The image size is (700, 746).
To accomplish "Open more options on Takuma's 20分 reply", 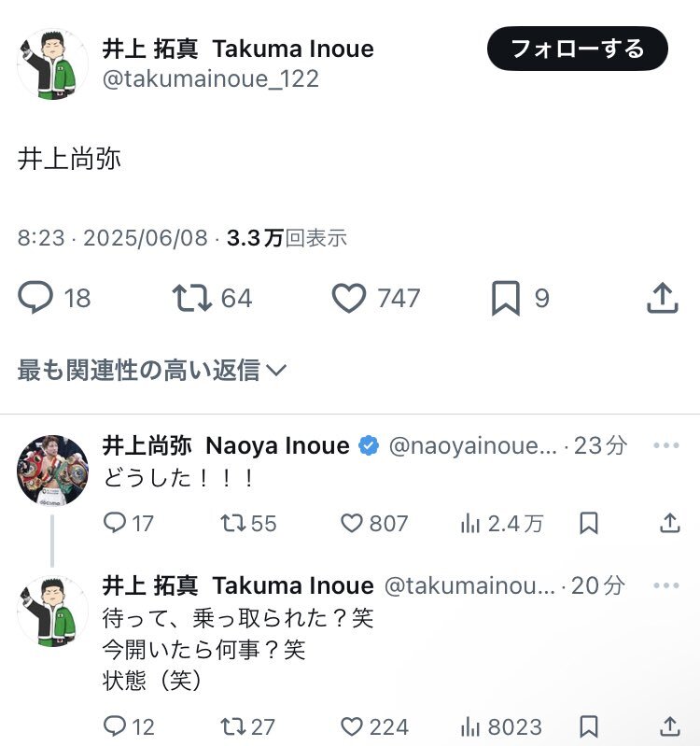I will click(665, 585).
